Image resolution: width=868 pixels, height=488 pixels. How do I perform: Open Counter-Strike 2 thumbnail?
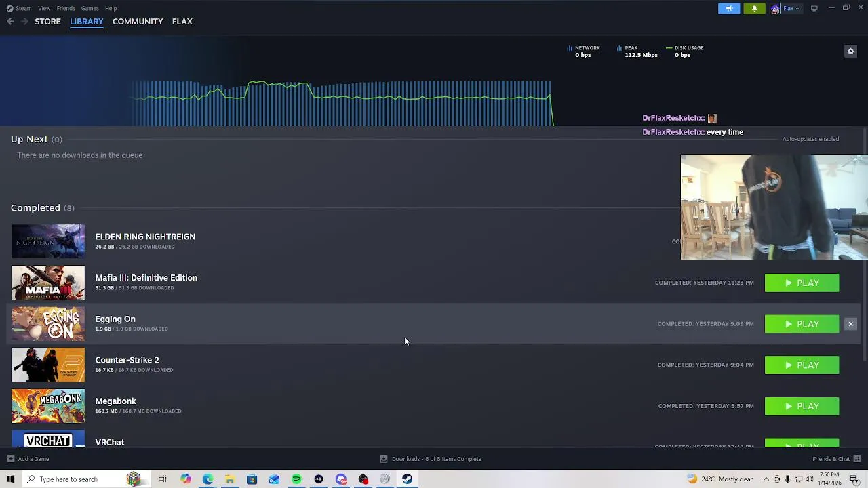(x=48, y=365)
